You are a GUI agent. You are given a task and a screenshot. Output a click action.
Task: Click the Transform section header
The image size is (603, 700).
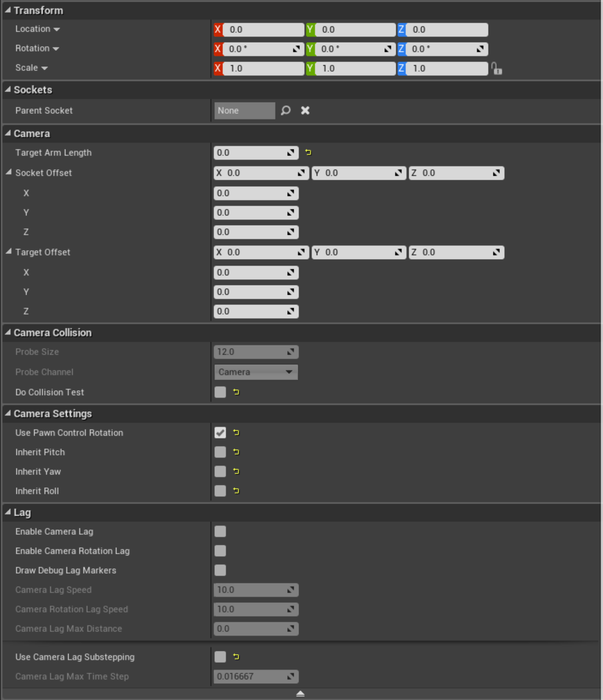click(38, 10)
